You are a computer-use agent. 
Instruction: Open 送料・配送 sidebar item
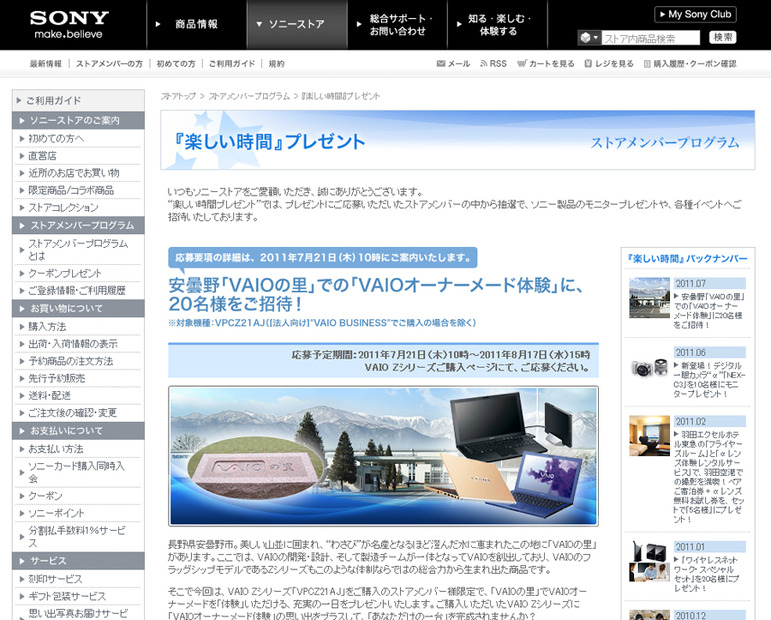49,395
